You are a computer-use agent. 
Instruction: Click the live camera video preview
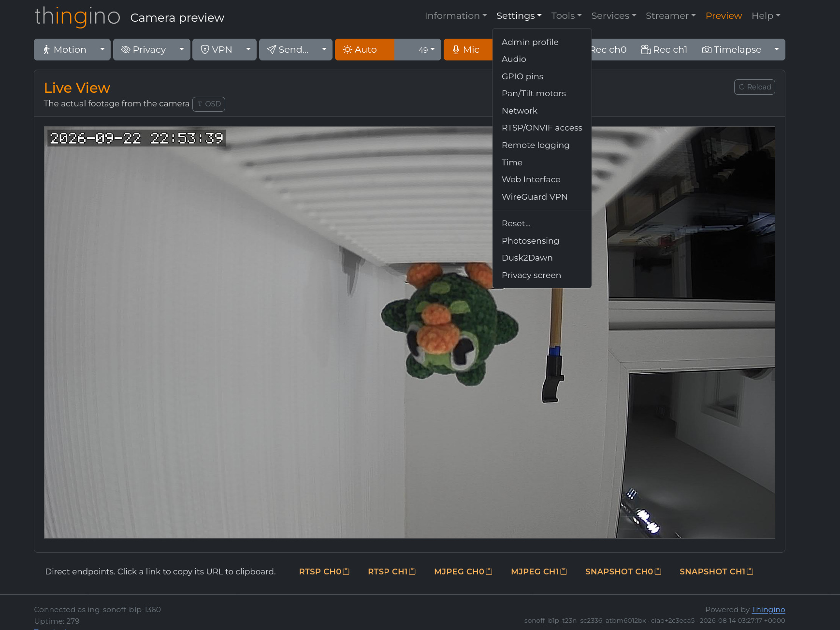[409, 332]
